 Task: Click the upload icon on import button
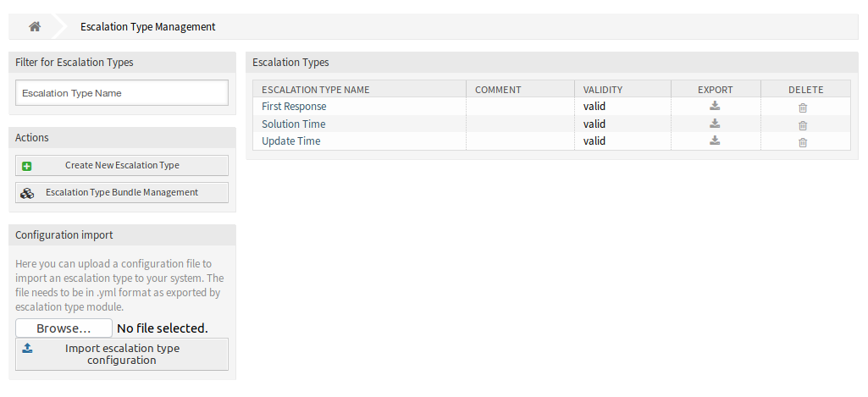click(27, 348)
